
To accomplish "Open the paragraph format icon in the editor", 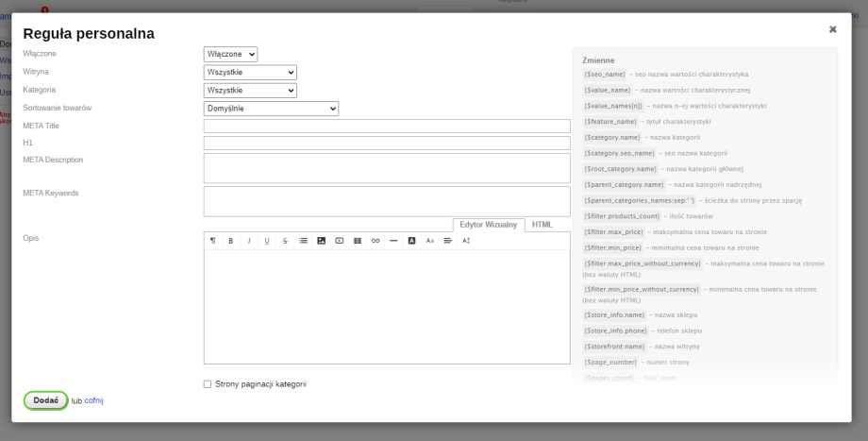I will [212, 241].
